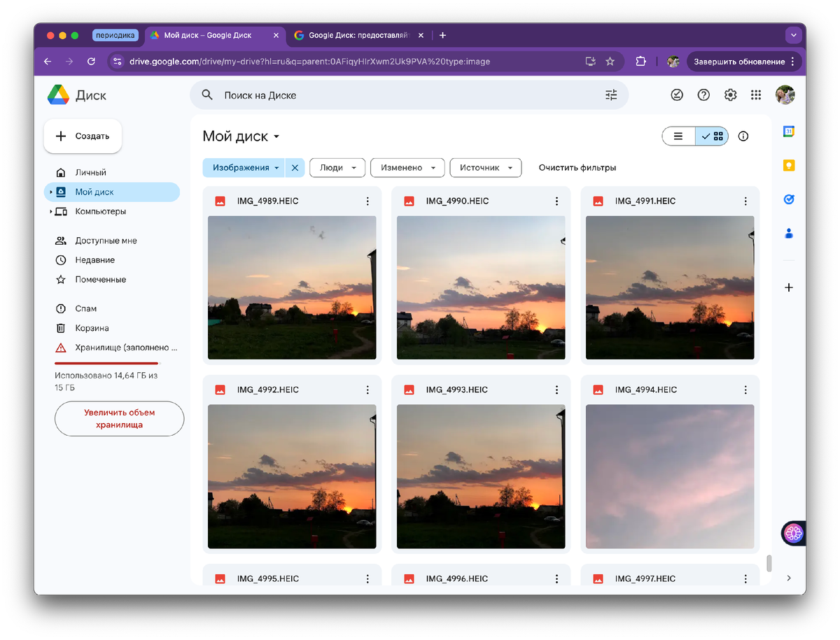Viewport: 840px width, 640px height.
Task: Click the Создать button
Action: pyautogui.click(x=83, y=136)
